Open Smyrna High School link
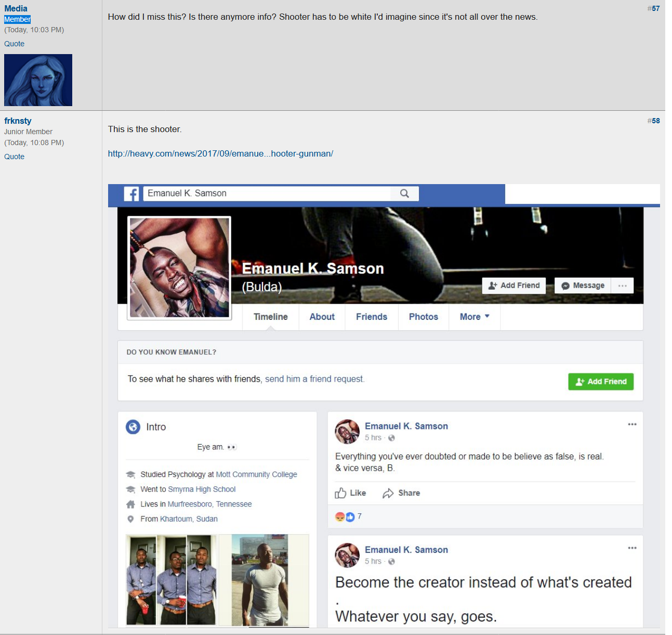 point(202,489)
